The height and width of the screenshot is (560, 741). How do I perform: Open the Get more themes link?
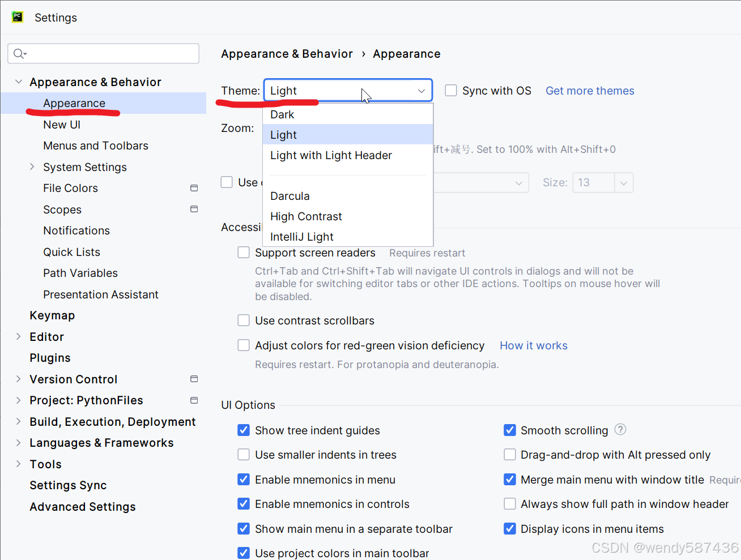click(x=590, y=91)
